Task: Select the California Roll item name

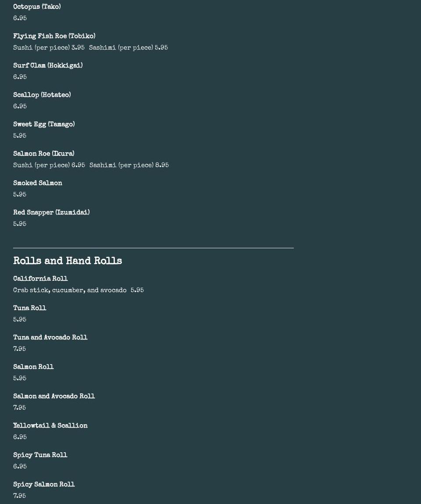Action: click(40, 279)
